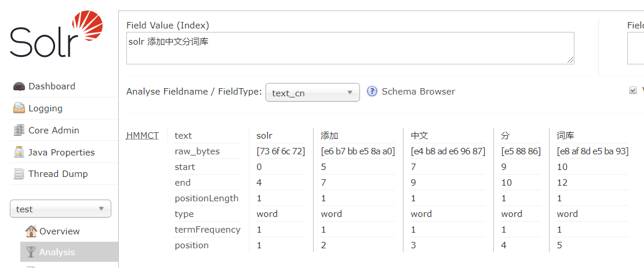The image size is (644, 268).
Task: Select the Analysis menu item
Action: point(70,252)
